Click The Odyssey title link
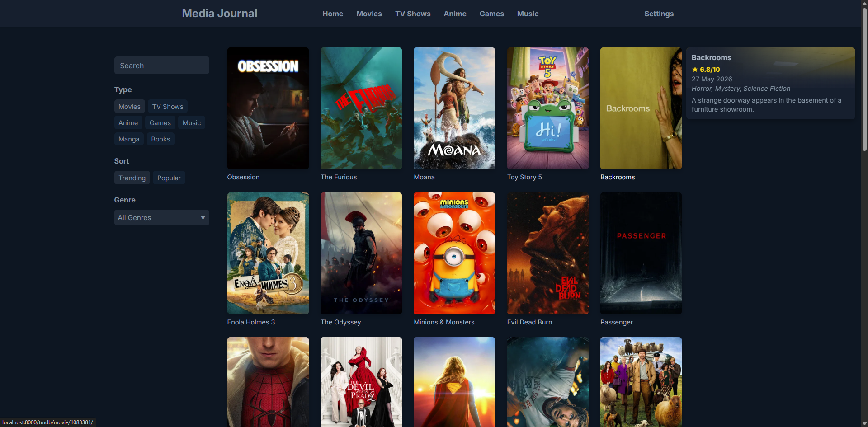868x427 pixels. click(x=340, y=322)
